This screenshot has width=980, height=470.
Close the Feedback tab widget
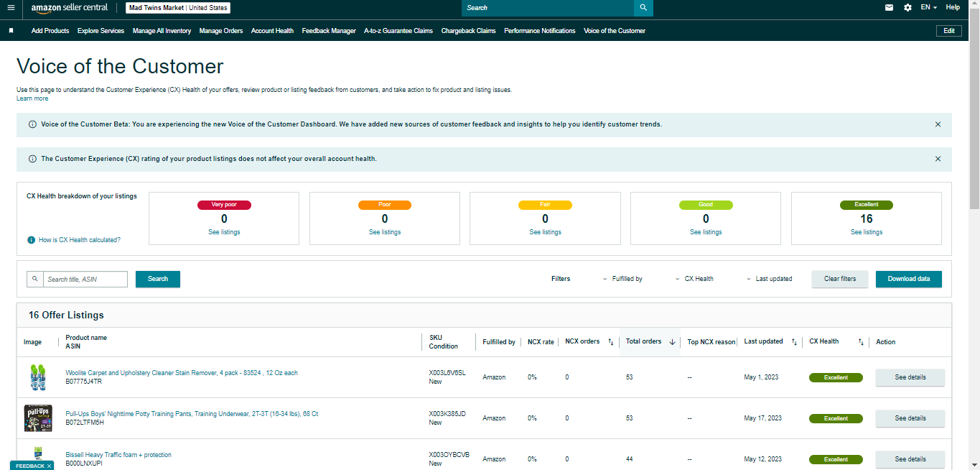49,466
